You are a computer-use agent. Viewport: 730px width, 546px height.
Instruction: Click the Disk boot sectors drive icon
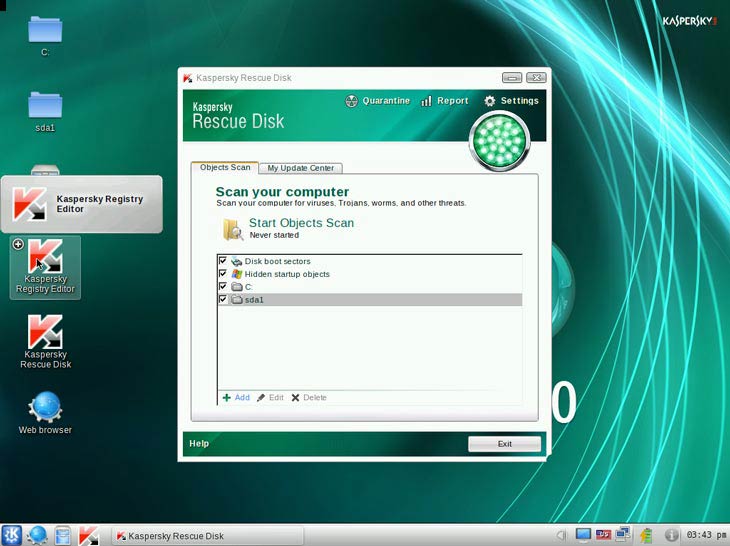click(237, 261)
